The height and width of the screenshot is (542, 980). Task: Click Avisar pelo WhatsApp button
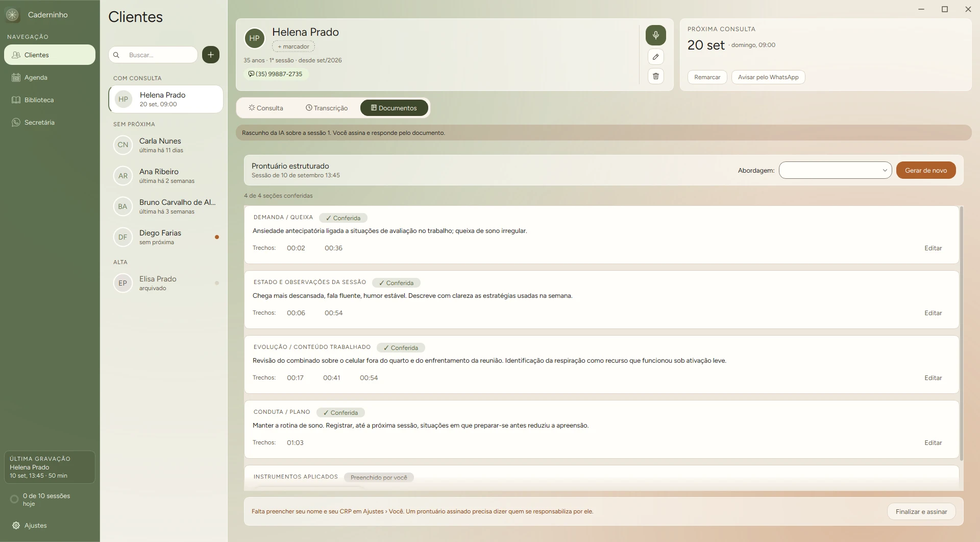click(x=768, y=77)
